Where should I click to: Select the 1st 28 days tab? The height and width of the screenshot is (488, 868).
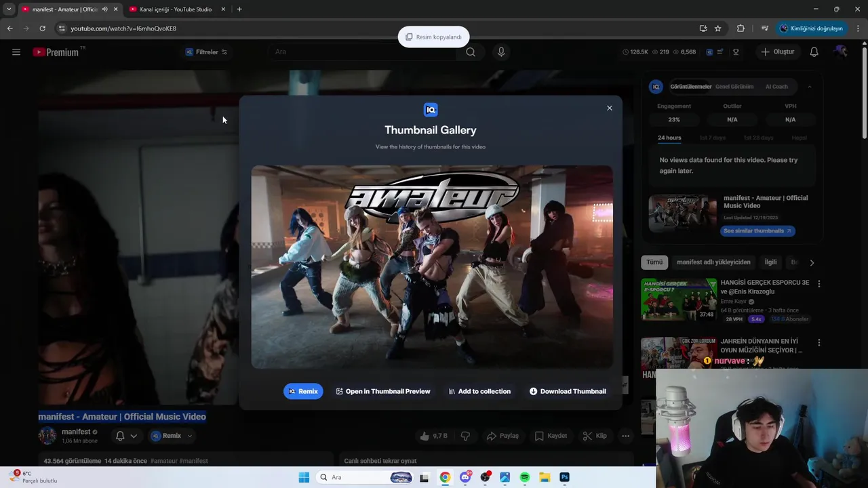(x=758, y=138)
